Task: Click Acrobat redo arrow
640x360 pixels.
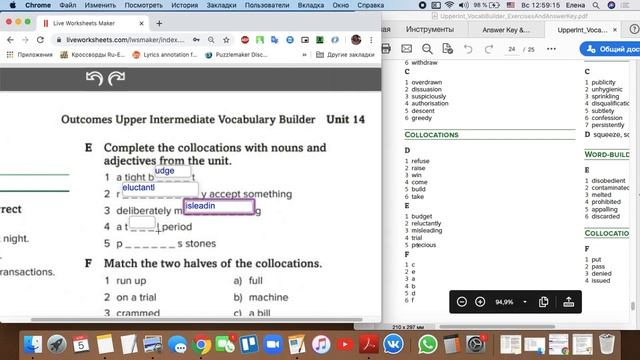Action: point(489,49)
